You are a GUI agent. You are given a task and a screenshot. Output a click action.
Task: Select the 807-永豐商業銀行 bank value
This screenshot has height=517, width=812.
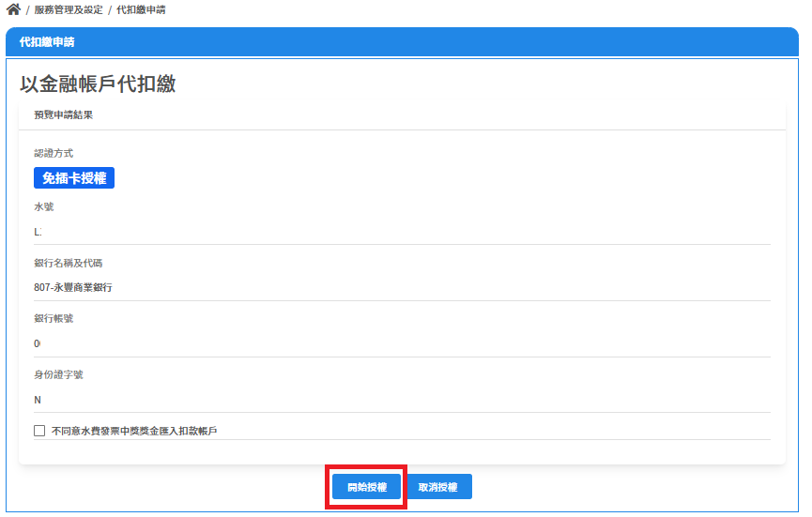(73, 287)
